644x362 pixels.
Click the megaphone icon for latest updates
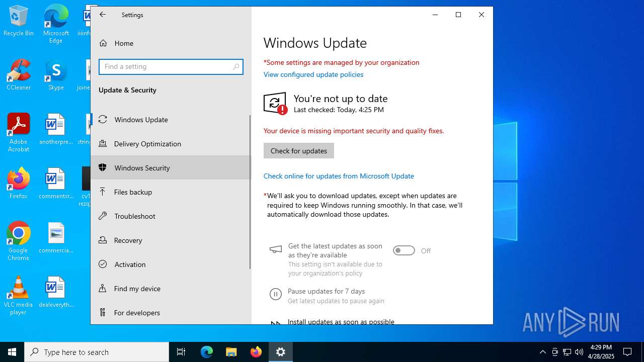(x=276, y=249)
